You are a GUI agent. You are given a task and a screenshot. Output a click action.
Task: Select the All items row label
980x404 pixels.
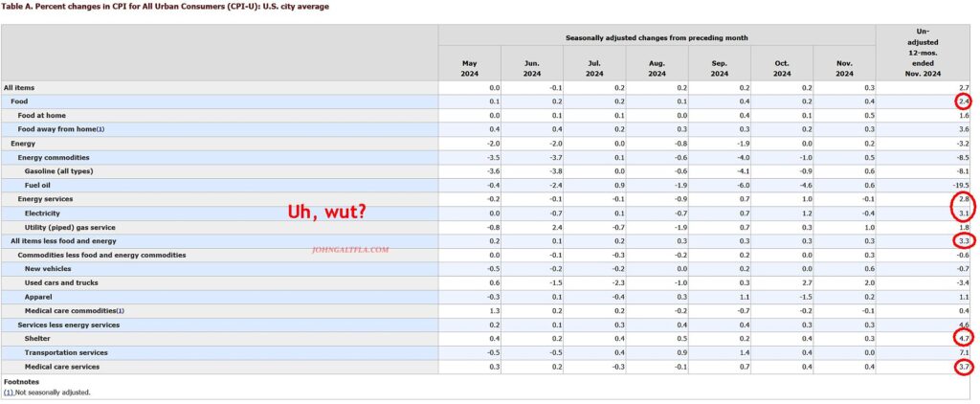[21, 87]
